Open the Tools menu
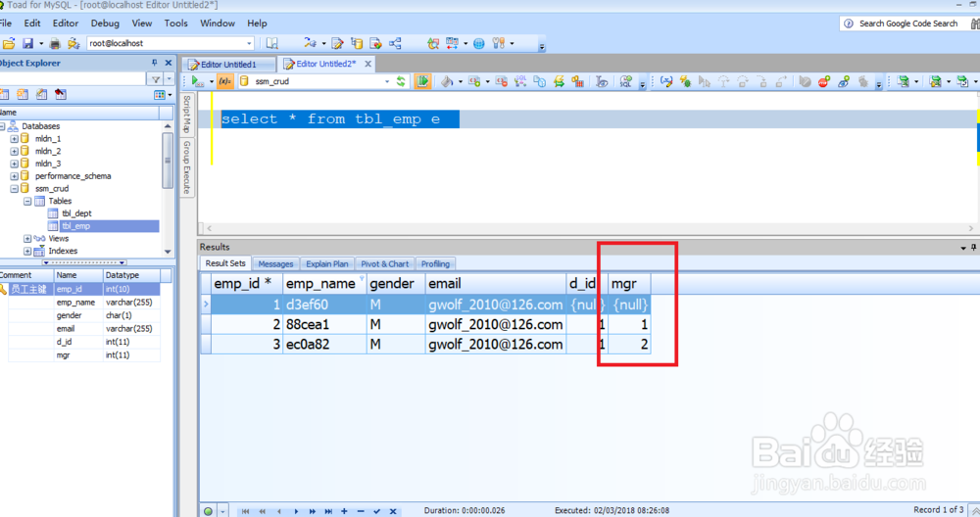This screenshot has height=517, width=980. 175,23
